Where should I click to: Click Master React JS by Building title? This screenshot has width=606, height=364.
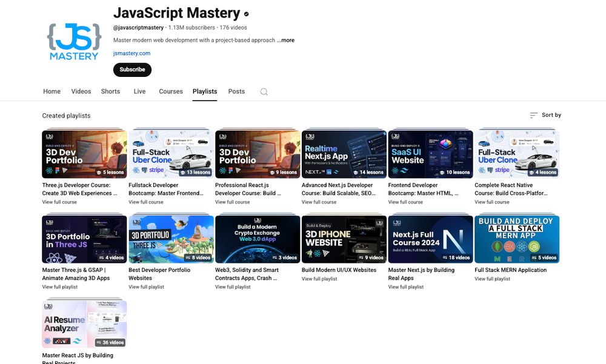point(78,358)
